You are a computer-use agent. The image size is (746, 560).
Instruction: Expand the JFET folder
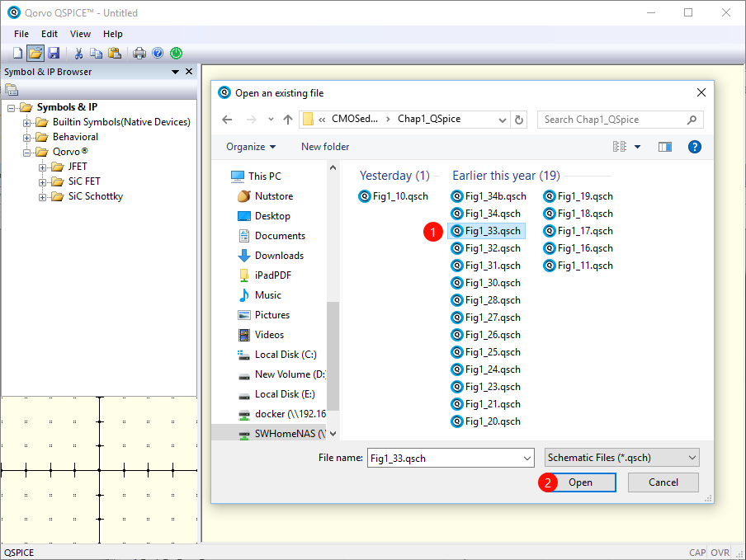coord(42,167)
